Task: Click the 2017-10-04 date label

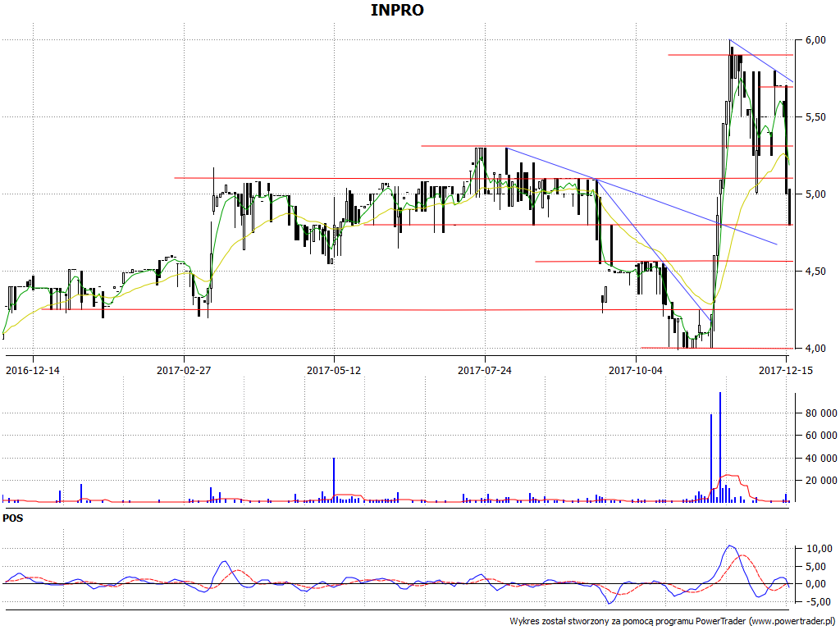Action: pyautogui.click(x=636, y=370)
